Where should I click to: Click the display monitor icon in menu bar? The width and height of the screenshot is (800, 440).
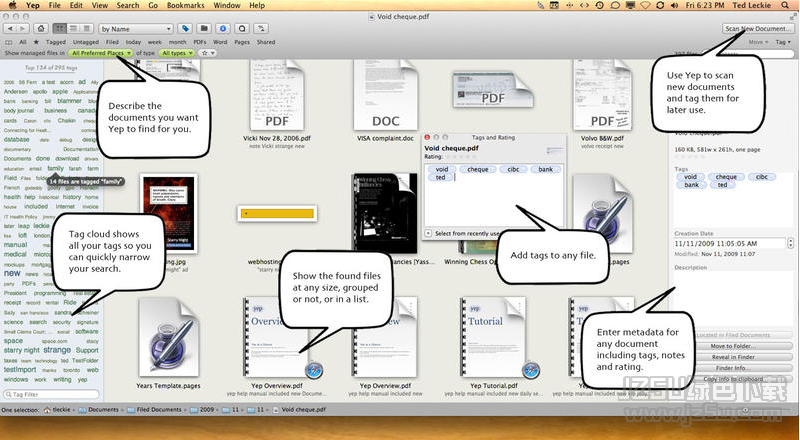click(631, 5)
